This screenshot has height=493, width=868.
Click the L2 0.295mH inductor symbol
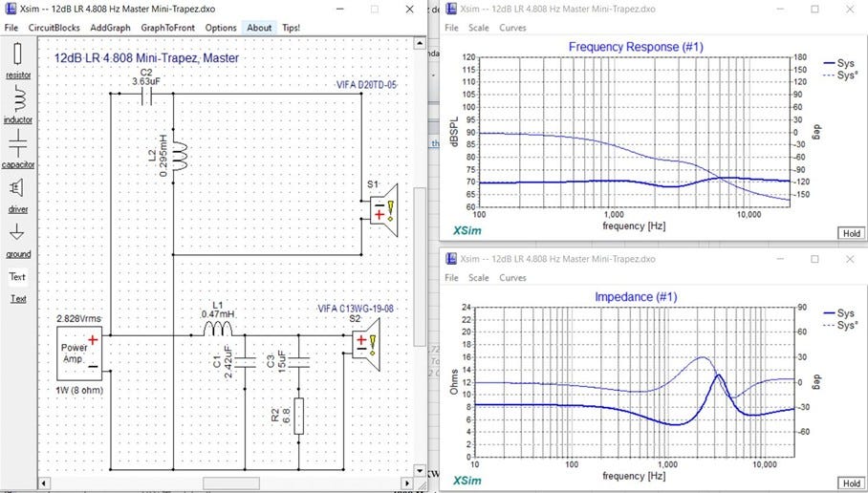pos(179,156)
